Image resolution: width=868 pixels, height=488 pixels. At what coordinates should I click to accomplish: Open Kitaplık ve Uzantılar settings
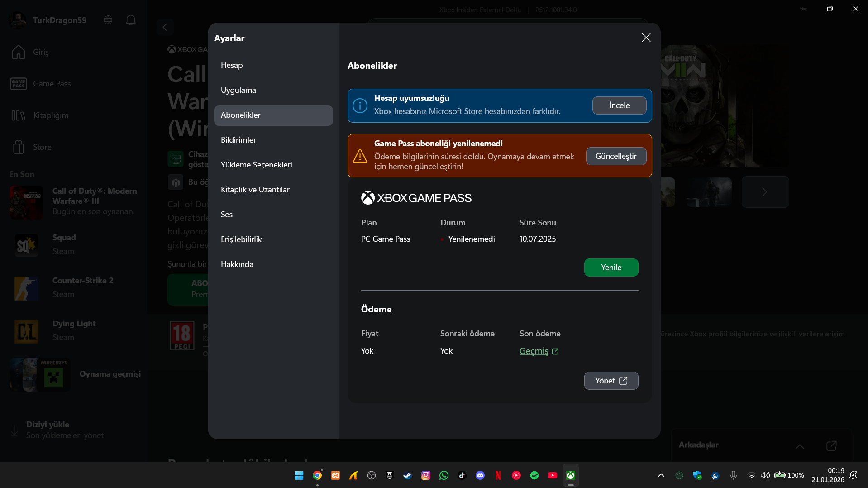[x=273, y=190]
